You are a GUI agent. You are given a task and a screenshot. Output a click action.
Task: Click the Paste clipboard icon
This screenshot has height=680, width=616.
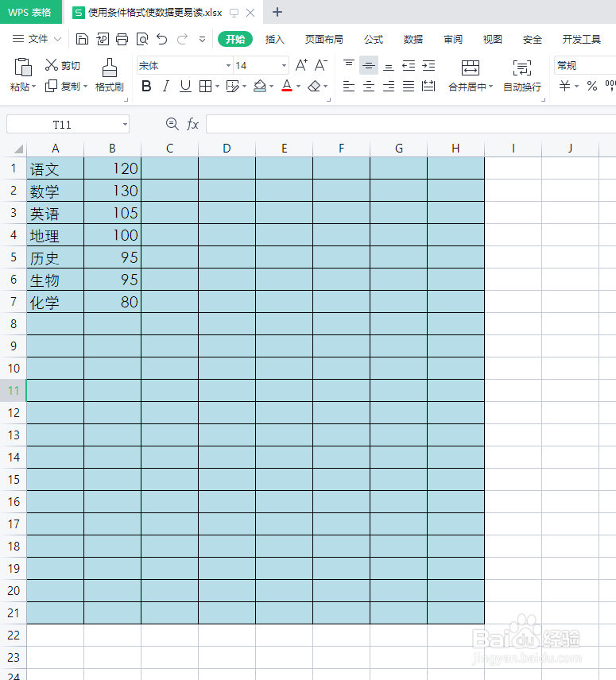(x=22, y=68)
